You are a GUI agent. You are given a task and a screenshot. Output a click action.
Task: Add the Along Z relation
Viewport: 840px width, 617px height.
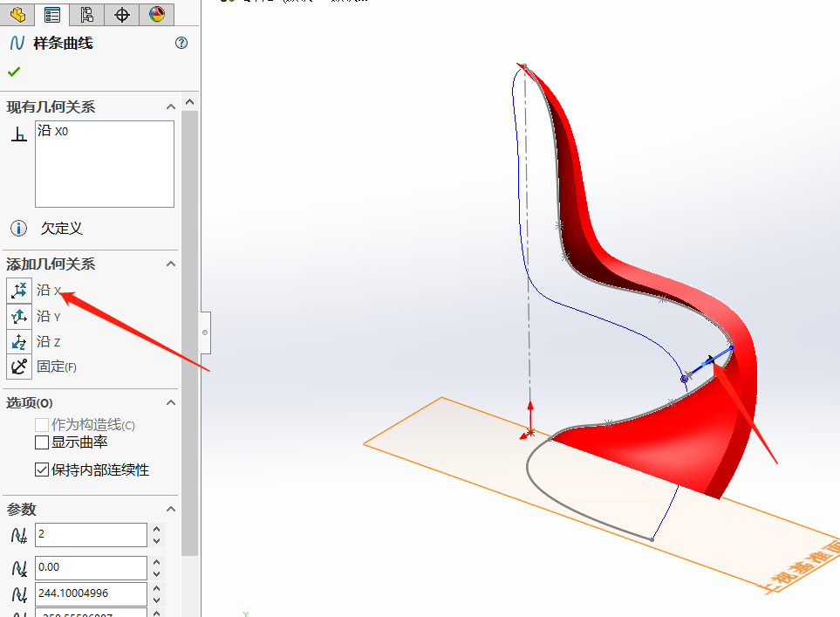[x=48, y=341]
